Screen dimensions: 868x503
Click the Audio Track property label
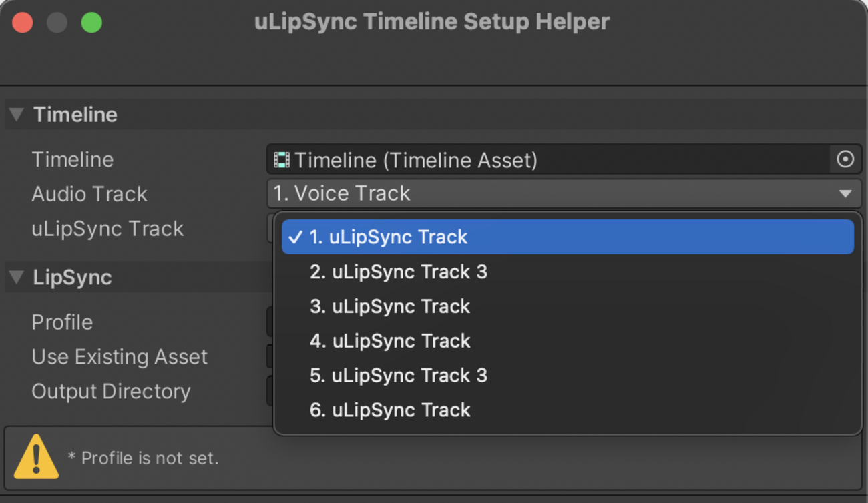click(x=89, y=194)
